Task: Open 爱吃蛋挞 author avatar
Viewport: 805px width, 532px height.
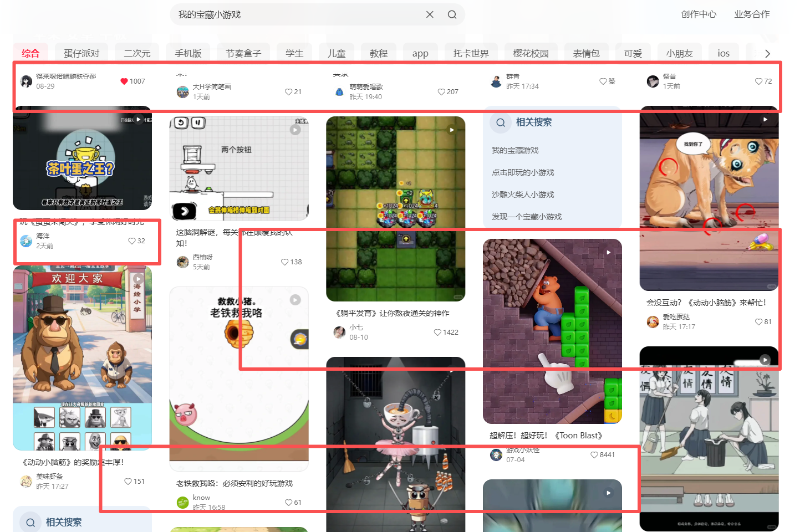Action: pos(653,321)
